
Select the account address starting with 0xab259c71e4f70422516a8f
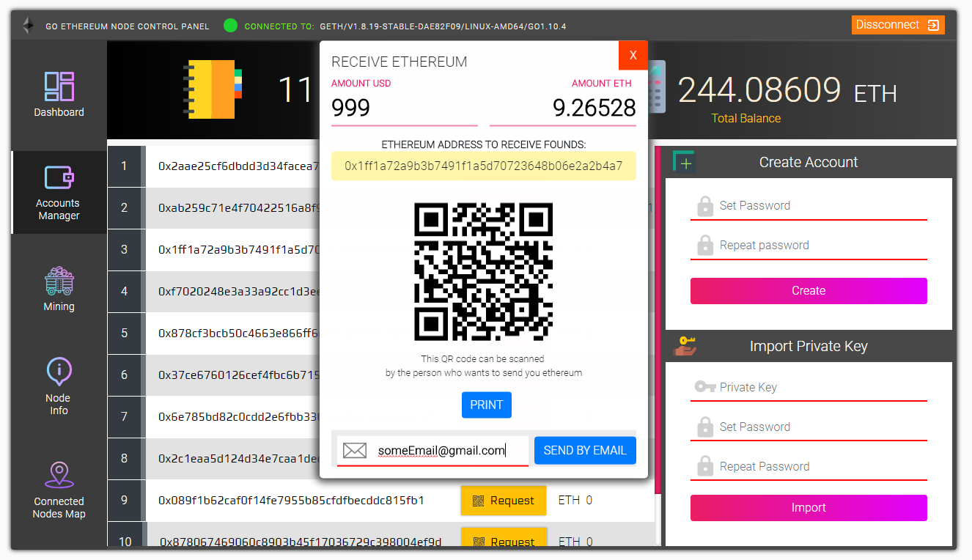tap(239, 208)
